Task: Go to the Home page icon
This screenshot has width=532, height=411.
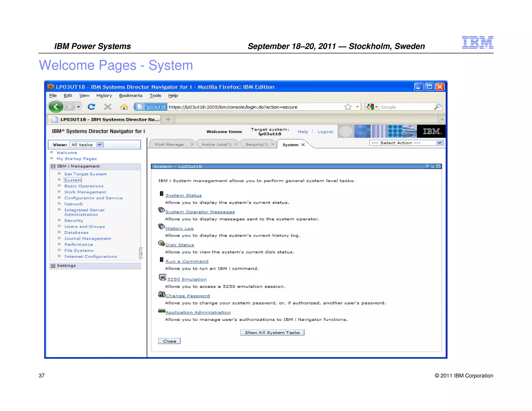Action: click(124, 107)
